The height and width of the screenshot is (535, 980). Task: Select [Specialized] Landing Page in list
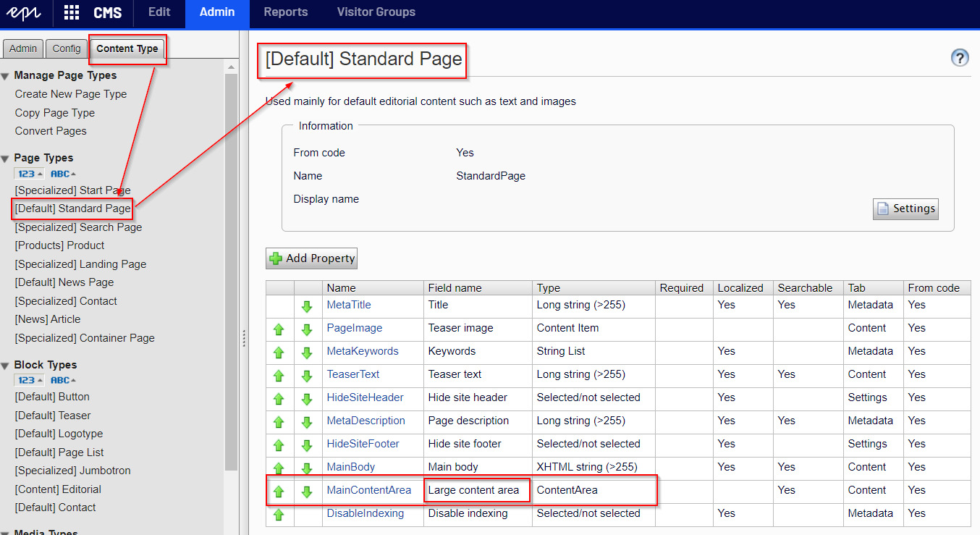point(80,264)
